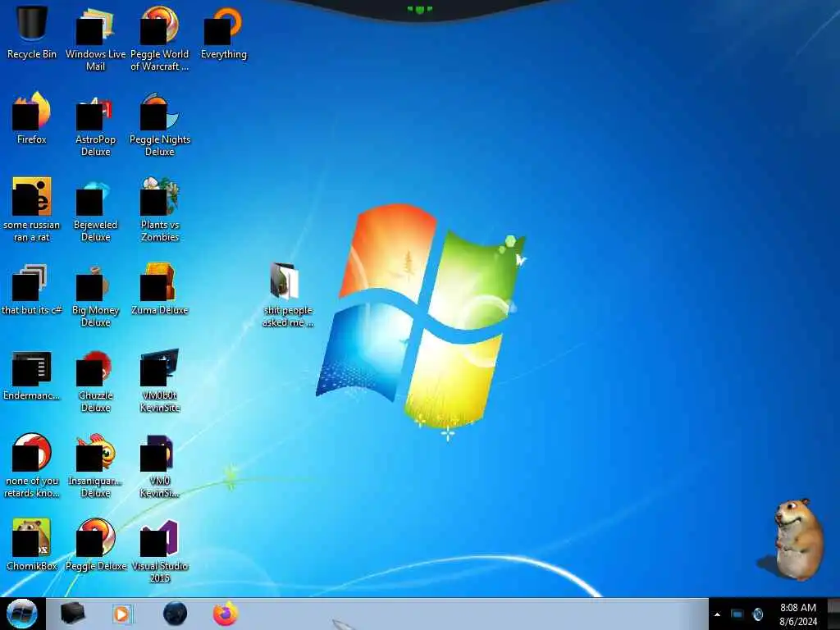Viewport: 840px width, 630px height.
Task: Open Firefox from the taskbar
Action: (226, 614)
